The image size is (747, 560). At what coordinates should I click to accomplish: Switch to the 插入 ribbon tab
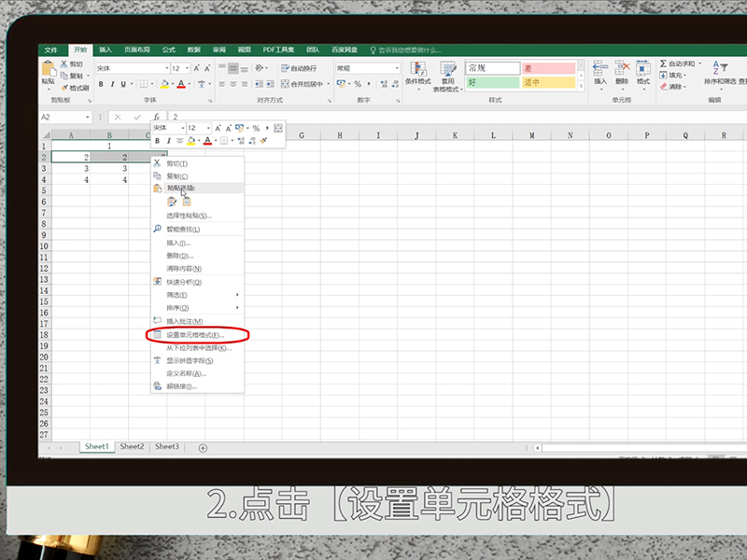pos(106,49)
